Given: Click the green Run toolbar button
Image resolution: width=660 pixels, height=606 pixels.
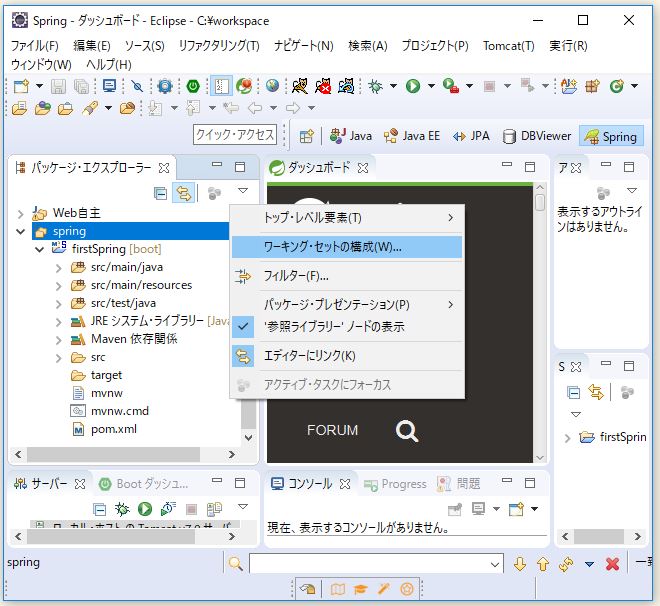Looking at the screenshot, I should 413,86.
